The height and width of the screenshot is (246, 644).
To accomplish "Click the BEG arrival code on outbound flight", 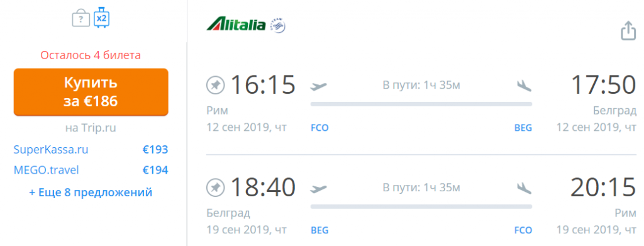I will point(523,128).
